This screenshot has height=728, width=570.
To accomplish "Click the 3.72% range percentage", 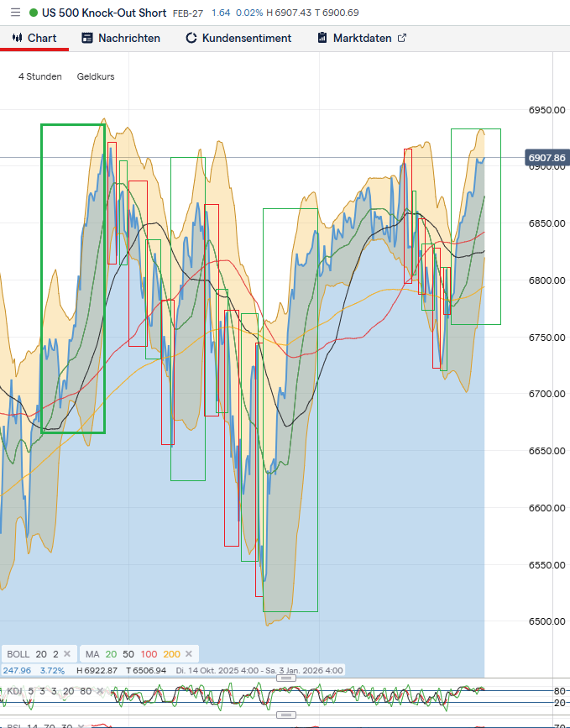I will pos(52,670).
